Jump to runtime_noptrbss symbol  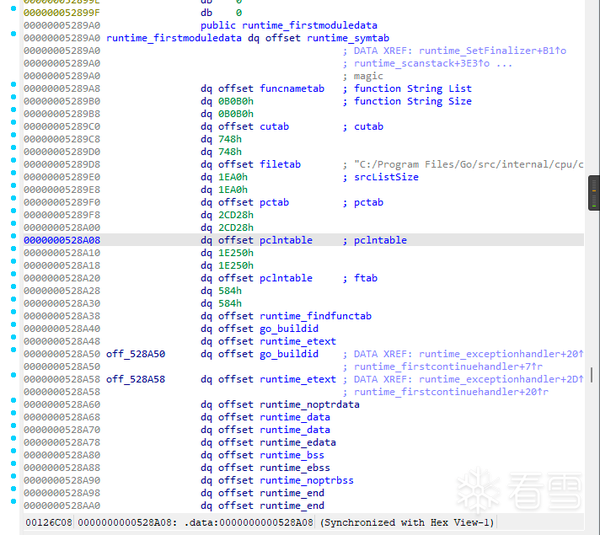tap(307, 480)
